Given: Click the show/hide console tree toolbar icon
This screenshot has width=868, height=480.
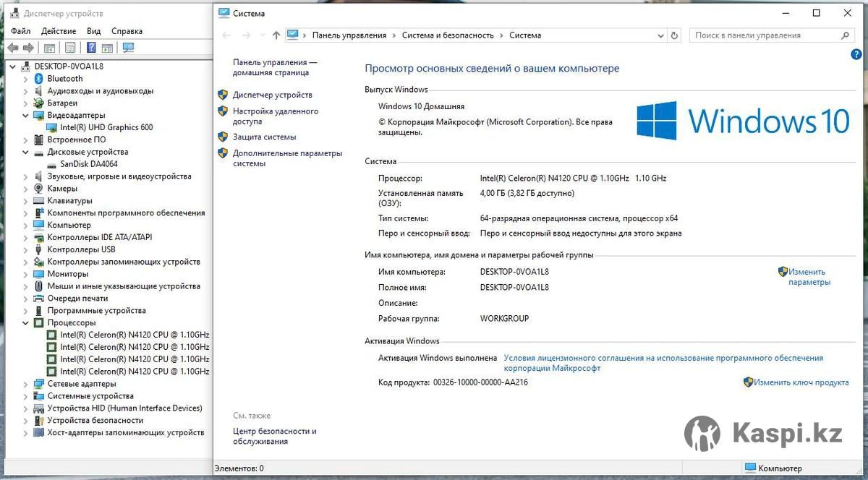Looking at the screenshot, I should tap(49, 48).
